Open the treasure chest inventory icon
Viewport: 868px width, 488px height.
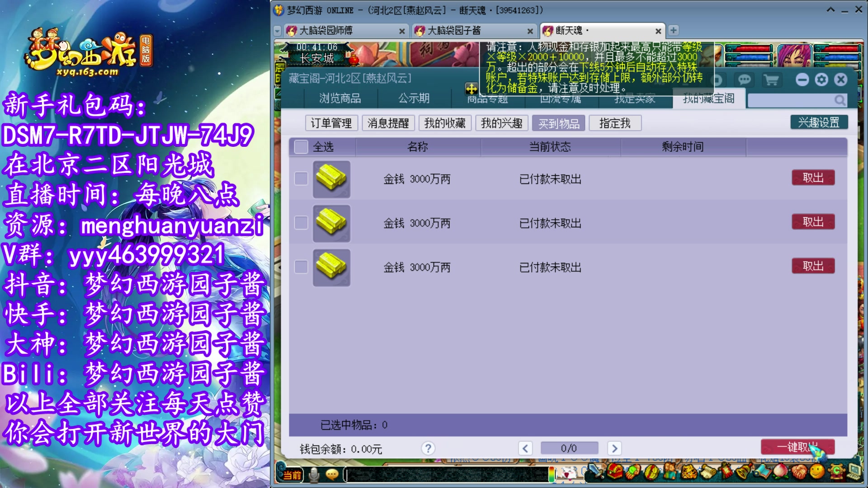point(615,471)
